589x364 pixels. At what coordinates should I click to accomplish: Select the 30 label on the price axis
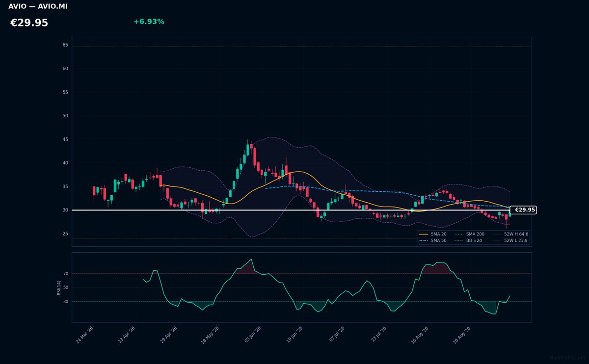(65, 210)
